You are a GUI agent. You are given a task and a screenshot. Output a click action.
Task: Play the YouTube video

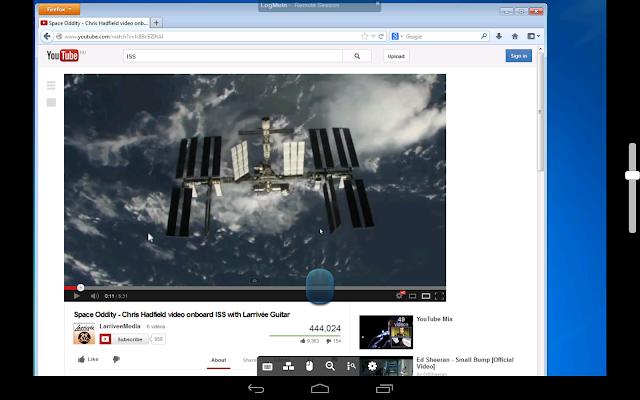[76, 296]
